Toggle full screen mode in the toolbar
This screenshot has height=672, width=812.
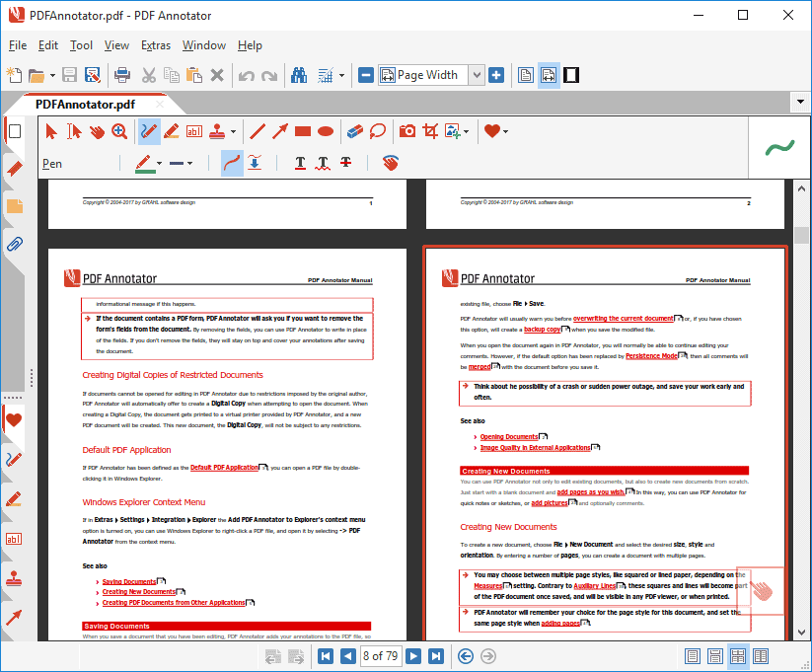[571, 75]
